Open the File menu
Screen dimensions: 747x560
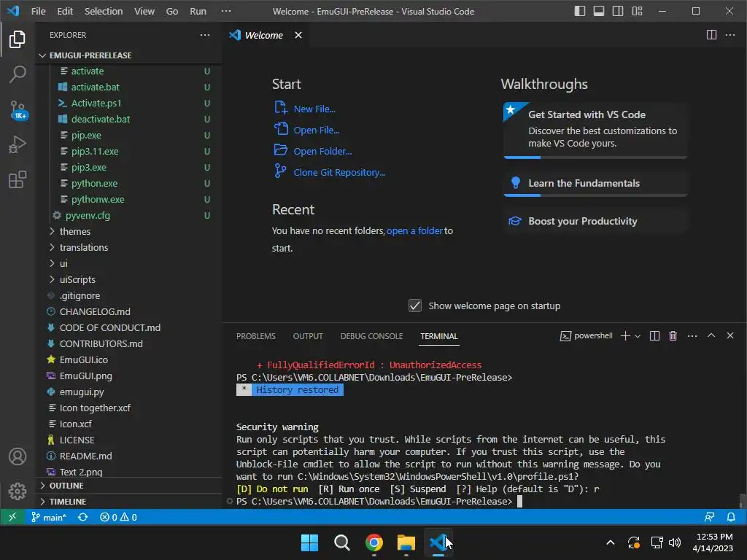pyautogui.click(x=38, y=11)
